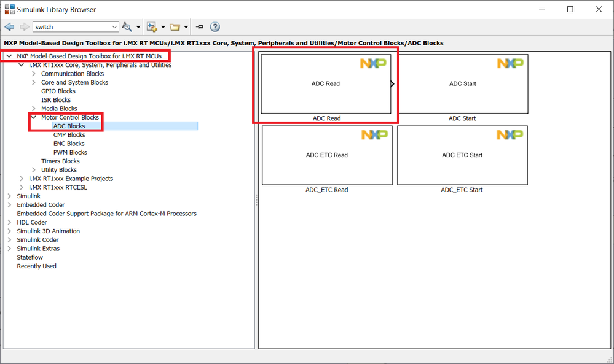Click the search field containing 'switch'
This screenshot has height=364, width=614.
click(72, 26)
